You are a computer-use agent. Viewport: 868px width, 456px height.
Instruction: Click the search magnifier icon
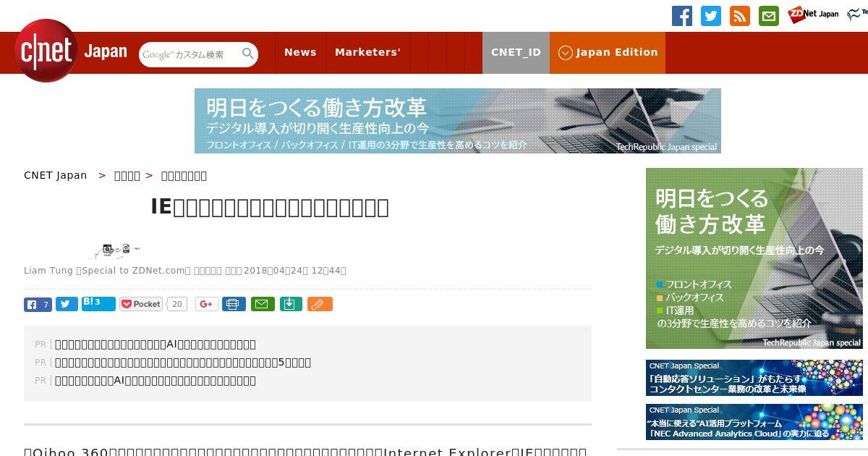pyautogui.click(x=248, y=54)
